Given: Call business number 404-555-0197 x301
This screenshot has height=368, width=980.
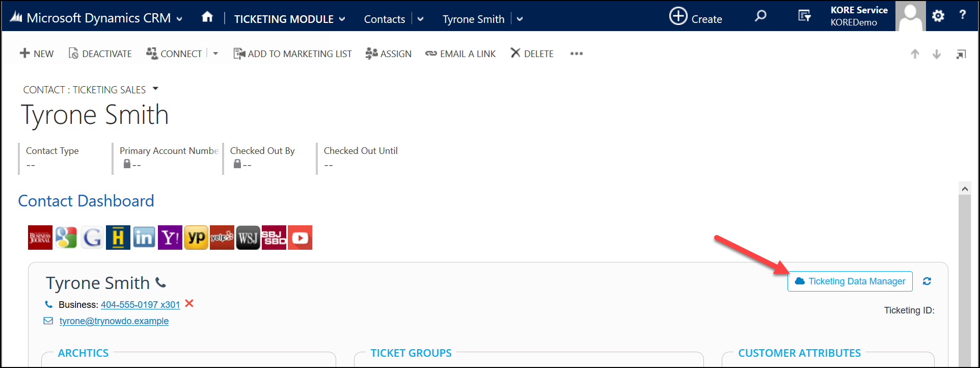Looking at the screenshot, I should click(140, 305).
